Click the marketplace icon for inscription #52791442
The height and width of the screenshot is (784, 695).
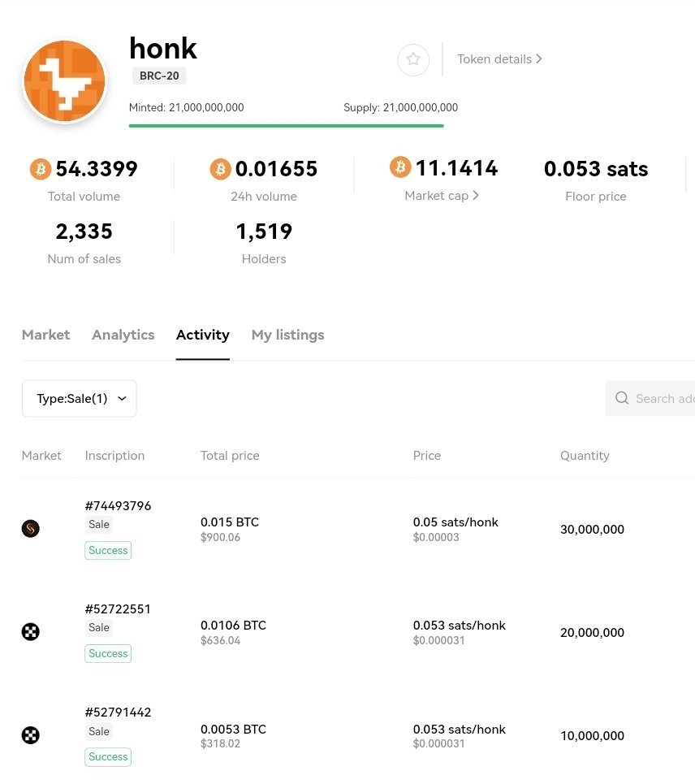coord(31,735)
